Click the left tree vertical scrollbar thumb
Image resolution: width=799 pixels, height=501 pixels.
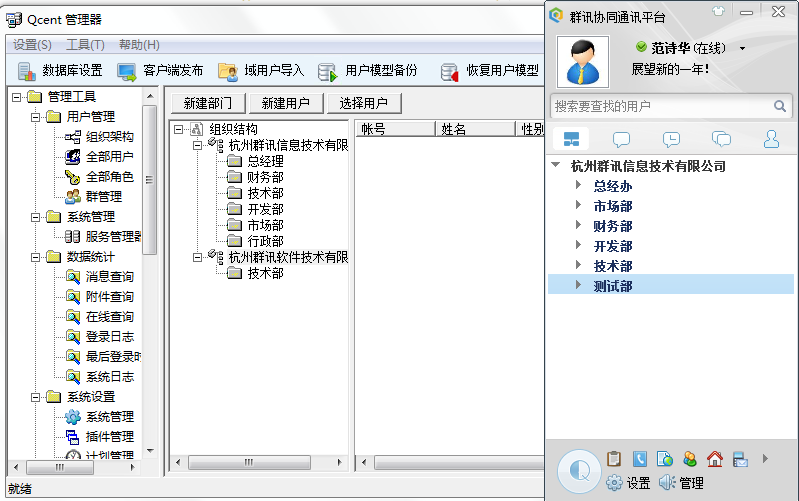(x=149, y=180)
